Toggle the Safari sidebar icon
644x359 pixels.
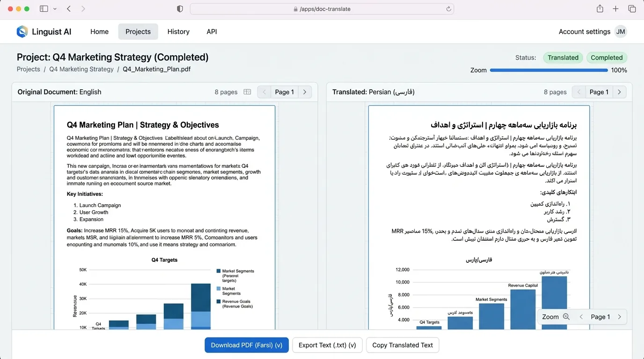(44, 9)
